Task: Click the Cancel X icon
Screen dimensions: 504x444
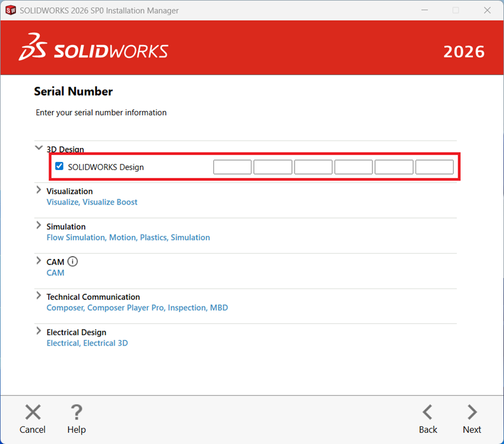Action: point(33,412)
